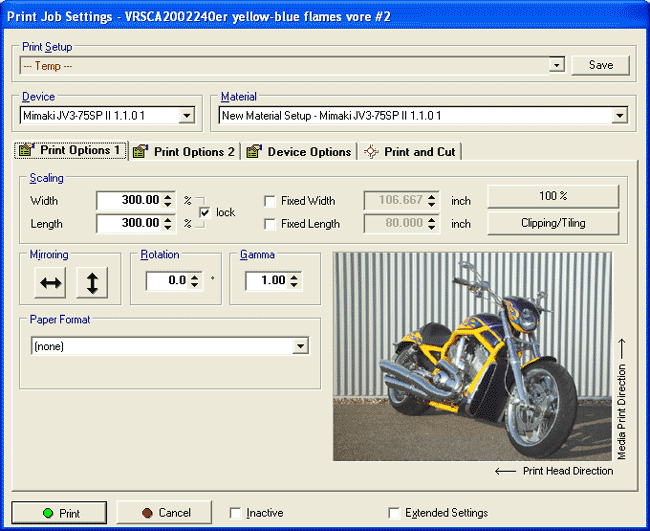Open the Material dropdown list
Viewport: 650px width, 531px height.
[619, 116]
